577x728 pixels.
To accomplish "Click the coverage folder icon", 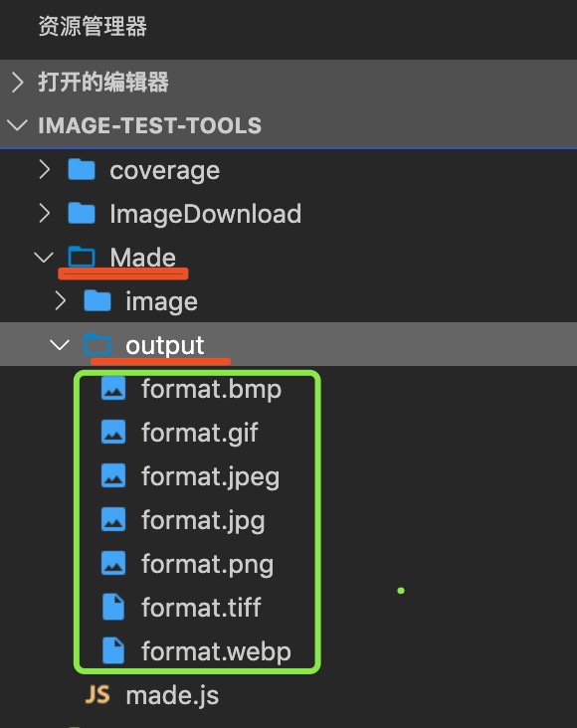I will pyautogui.click(x=82, y=170).
